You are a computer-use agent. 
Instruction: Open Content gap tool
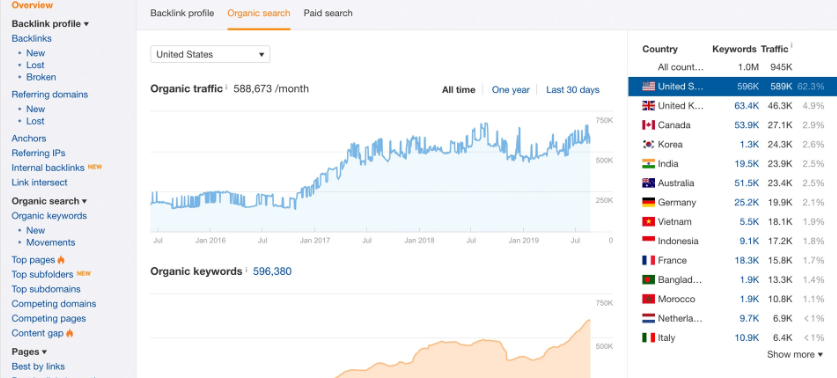(37, 333)
